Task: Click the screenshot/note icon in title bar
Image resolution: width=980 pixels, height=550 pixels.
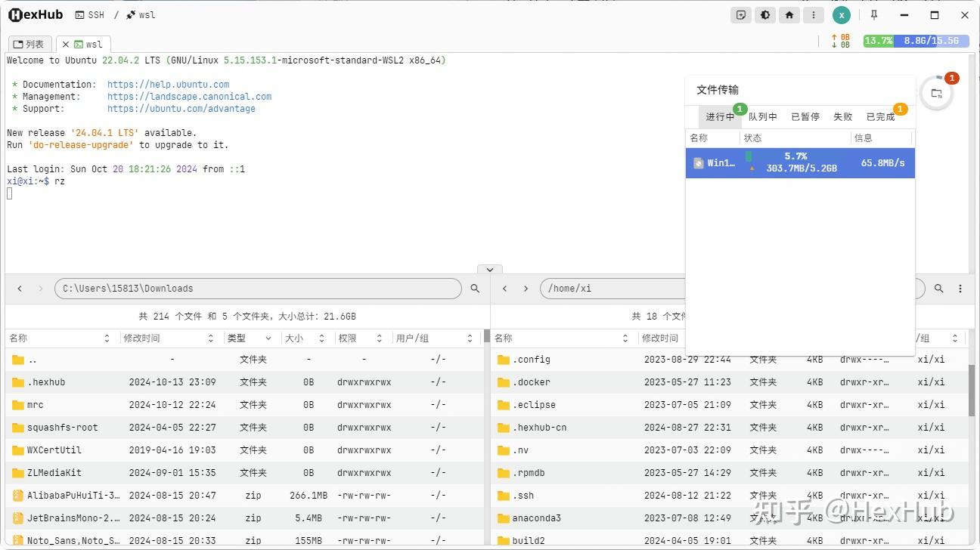Action: 740,14
